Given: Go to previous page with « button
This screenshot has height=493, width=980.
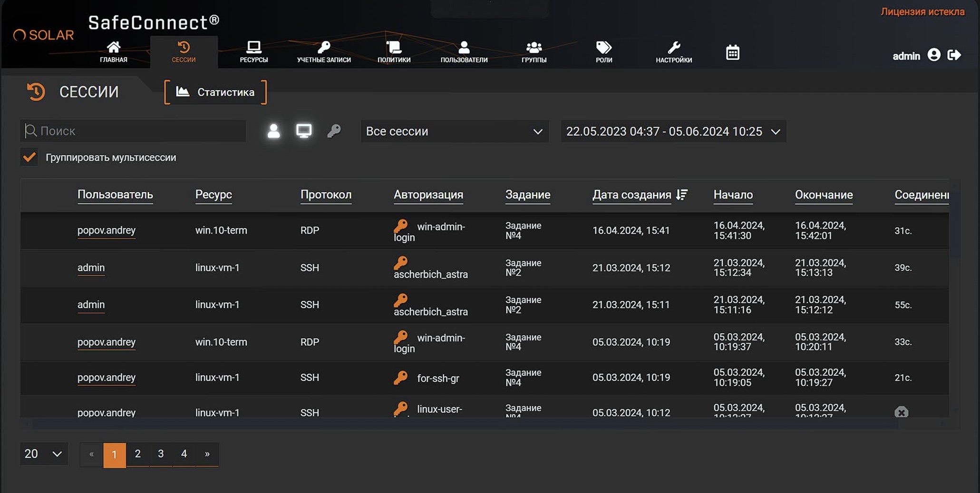Looking at the screenshot, I should click(x=92, y=454).
